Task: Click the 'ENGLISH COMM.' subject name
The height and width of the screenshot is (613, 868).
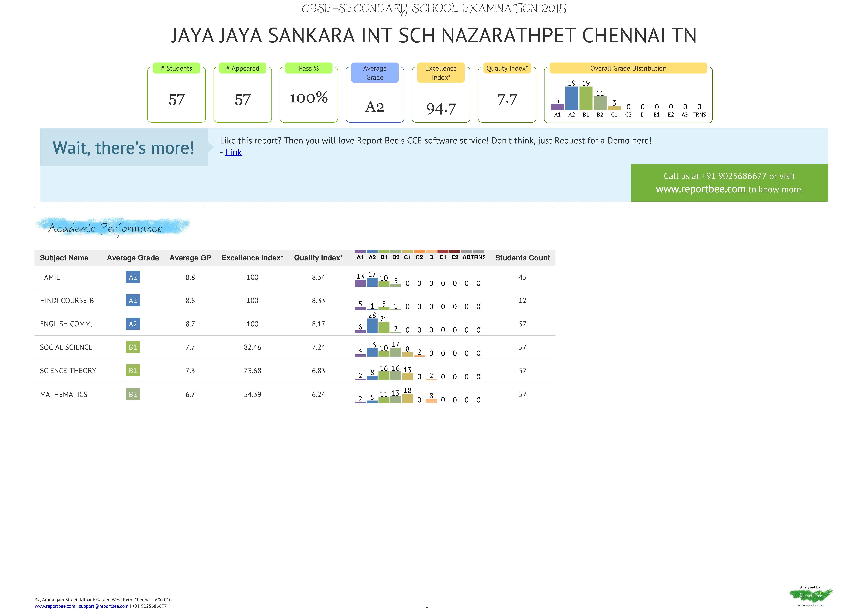Action: (66, 324)
